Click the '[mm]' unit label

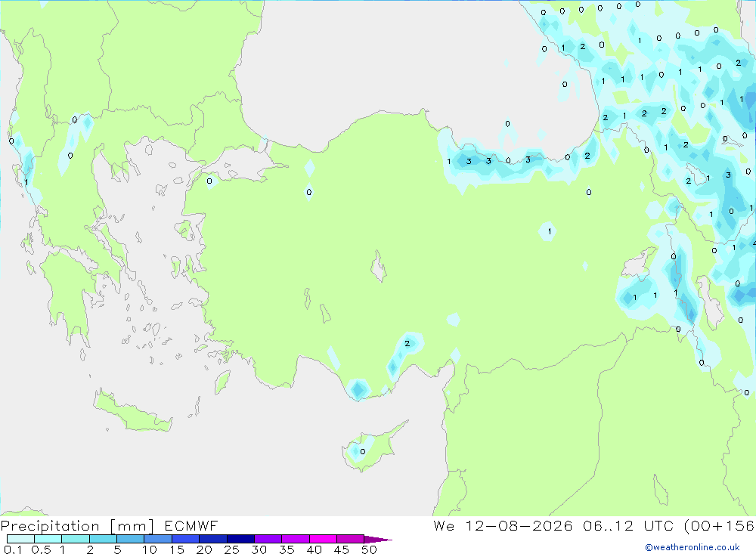pos(132,526)
